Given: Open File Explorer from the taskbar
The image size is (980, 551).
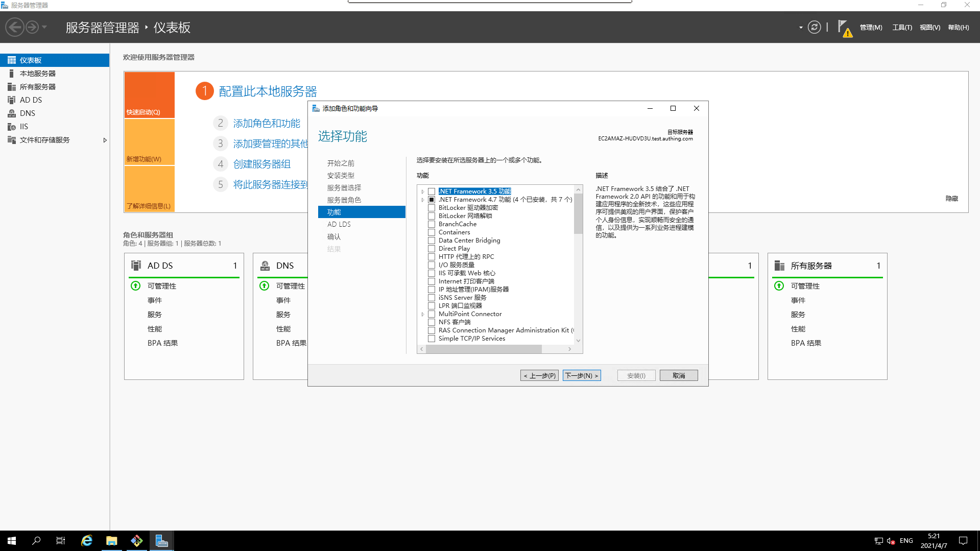Looking at the screenshot, I should (111, 540).
